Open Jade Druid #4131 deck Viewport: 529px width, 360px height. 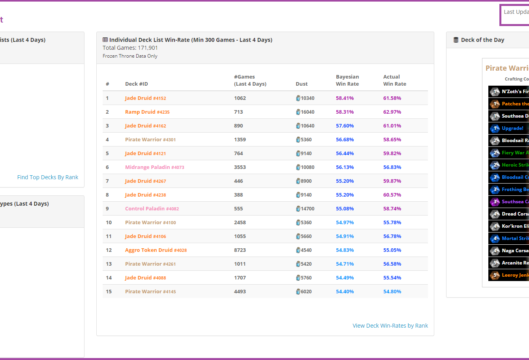click(x=145, y=154)
